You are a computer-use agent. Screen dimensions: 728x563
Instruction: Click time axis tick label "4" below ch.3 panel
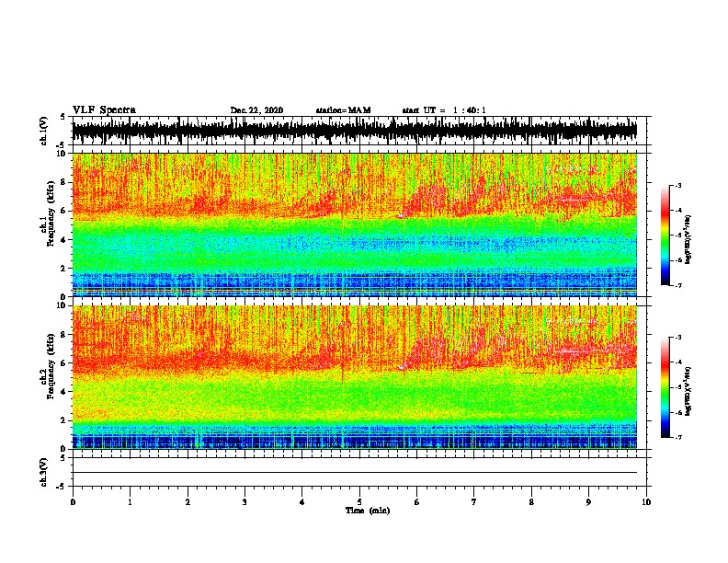(x=302, y=502)
